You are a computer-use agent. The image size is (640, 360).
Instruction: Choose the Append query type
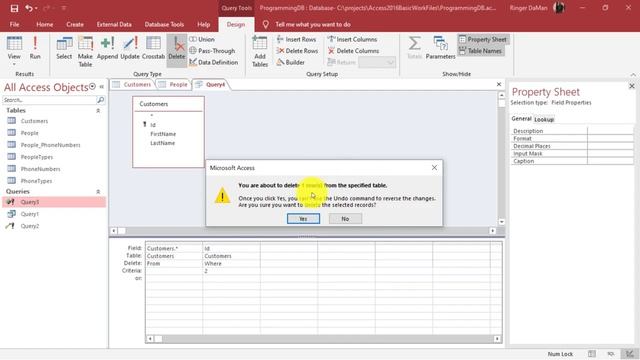[x=107, y=48]
